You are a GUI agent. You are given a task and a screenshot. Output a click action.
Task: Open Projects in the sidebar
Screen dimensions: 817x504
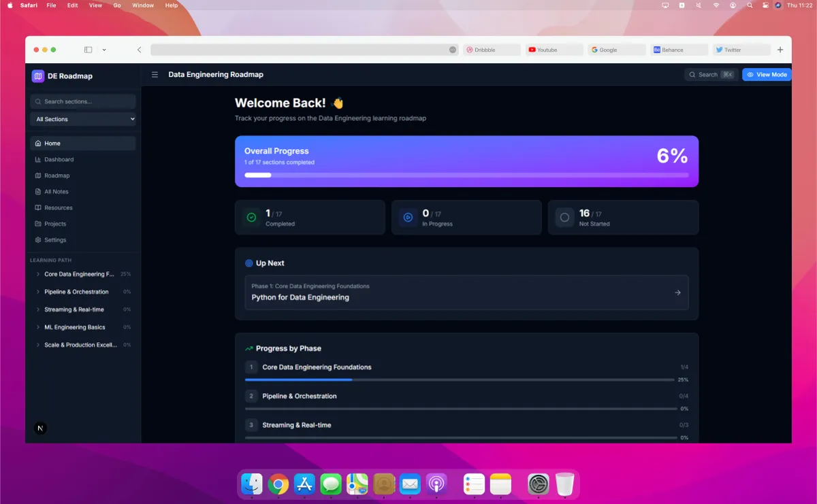55,224
